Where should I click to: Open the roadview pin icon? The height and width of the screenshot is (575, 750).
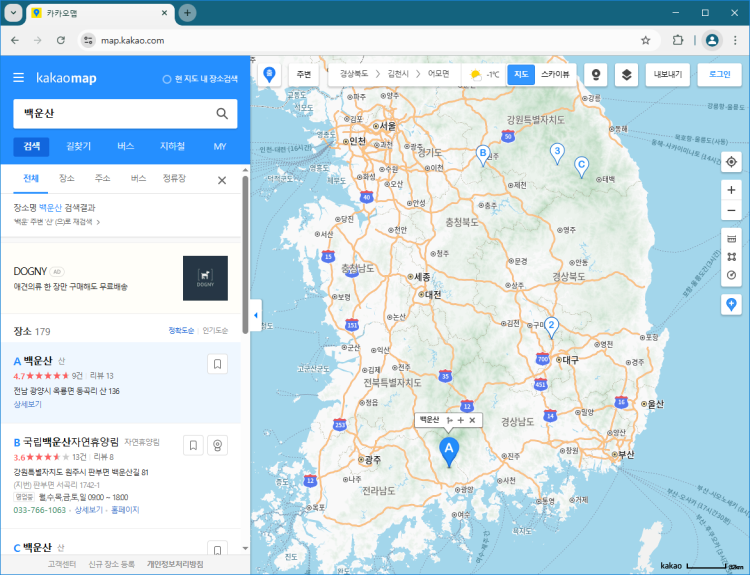596,75
